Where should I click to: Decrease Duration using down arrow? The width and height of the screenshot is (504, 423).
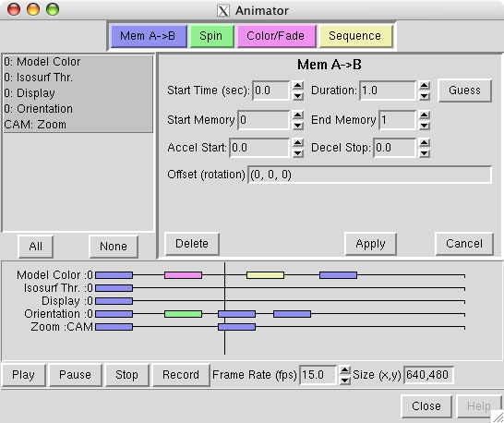425,96
